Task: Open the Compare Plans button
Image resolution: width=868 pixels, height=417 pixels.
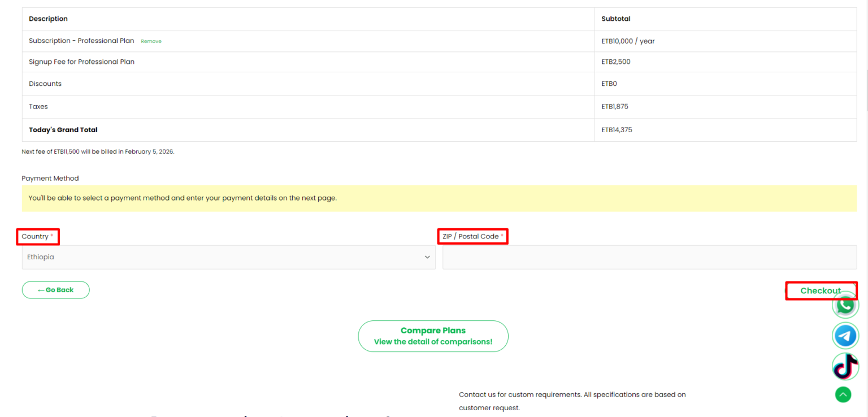Action: [x=433, y=336]
